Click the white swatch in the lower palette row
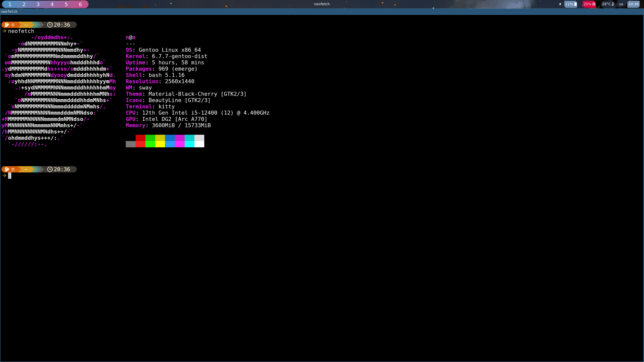The image size is (644, 362). click(x=199, y=144)
